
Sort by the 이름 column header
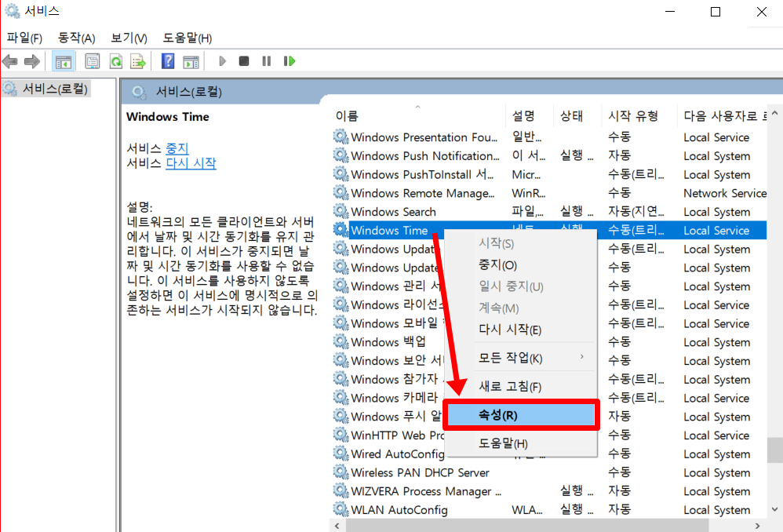pyautogui.click(x=417, y=116)
